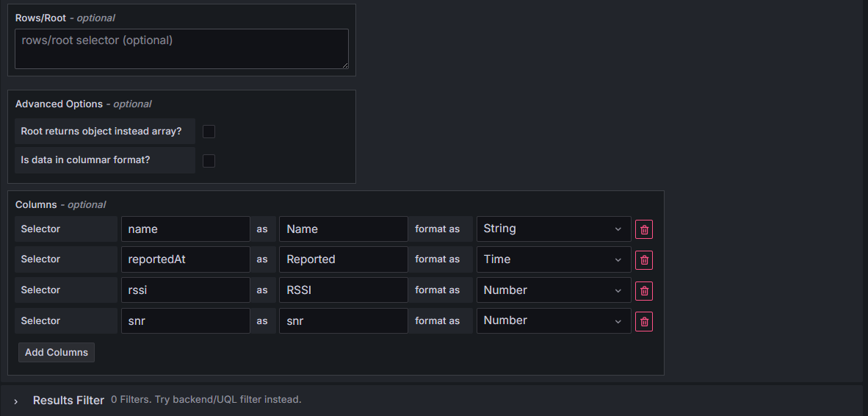Delete the reportedAt column row
The height and width of the screenshot is (416, 868).
tap(644, 260)
